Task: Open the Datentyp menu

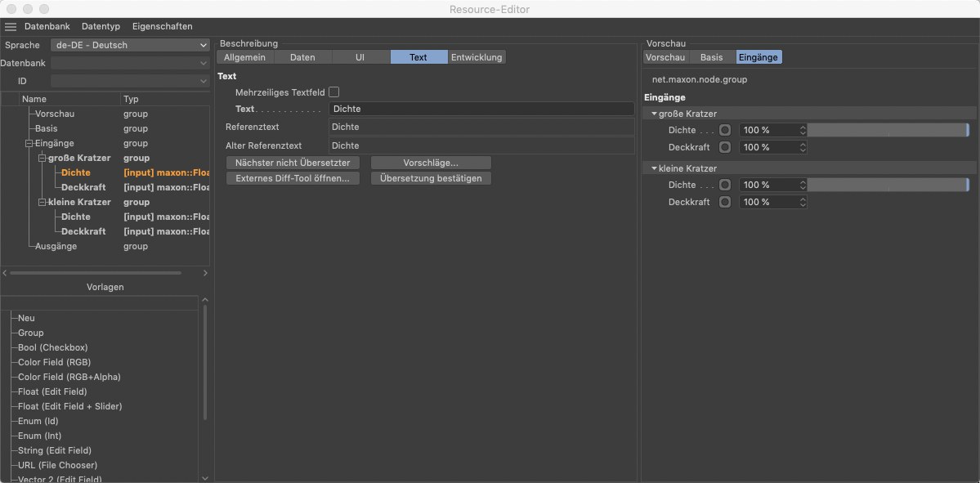Action: [x=101, y=27]
